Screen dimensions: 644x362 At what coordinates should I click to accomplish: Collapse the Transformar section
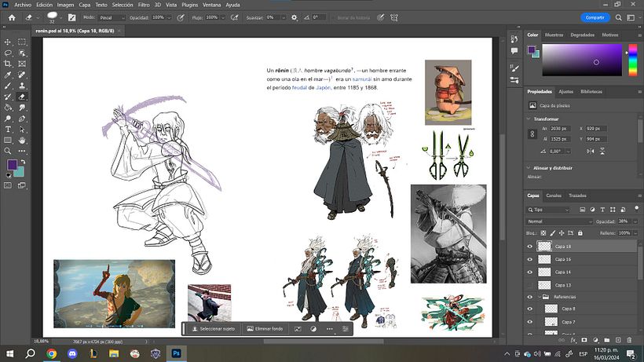(529, 119)
